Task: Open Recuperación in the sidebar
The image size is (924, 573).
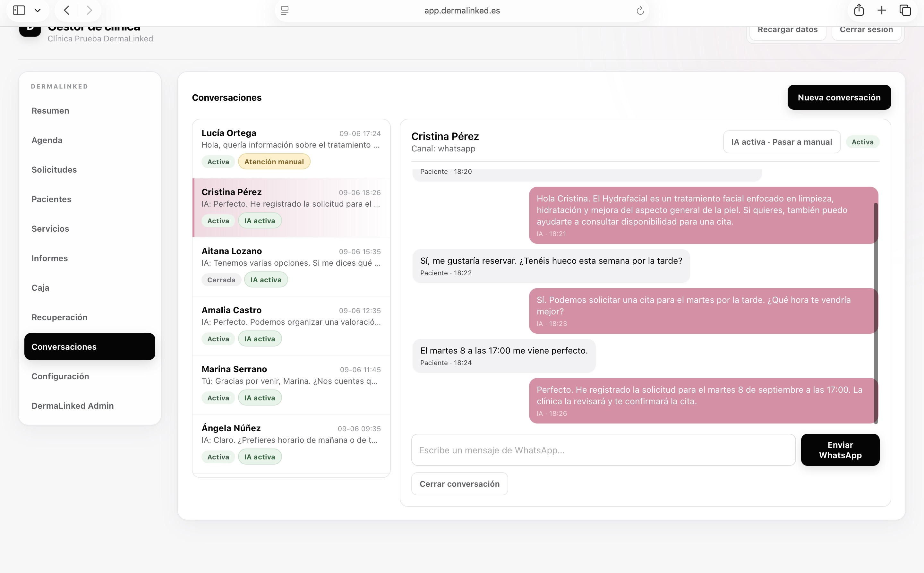Action: [x=90, y=317]
